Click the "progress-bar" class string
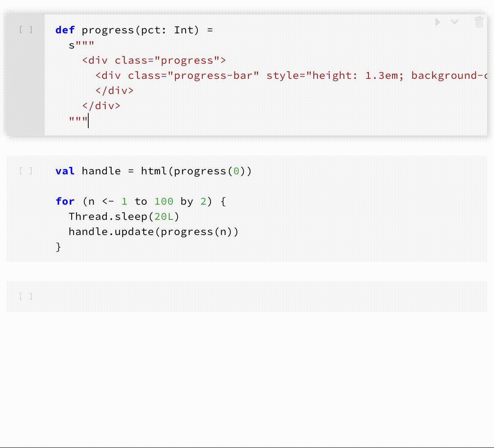The image size is (494, 448). click(216, 75)
